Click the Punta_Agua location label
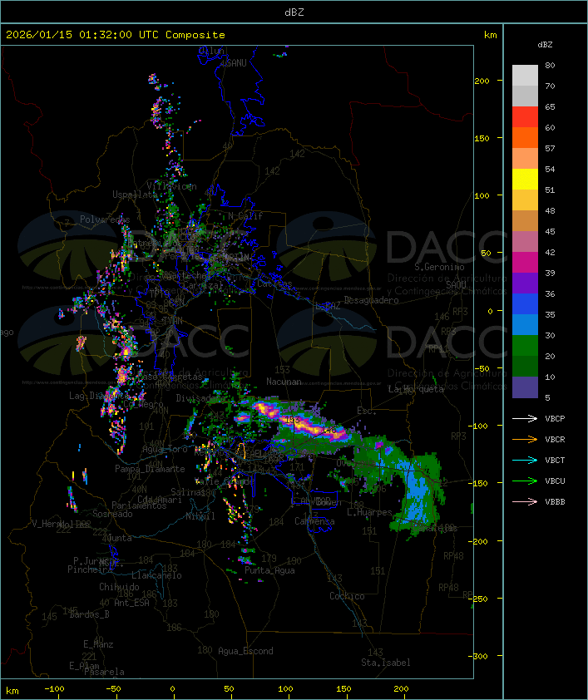This screenshot has height=700, width=588. tap(271, 570)
